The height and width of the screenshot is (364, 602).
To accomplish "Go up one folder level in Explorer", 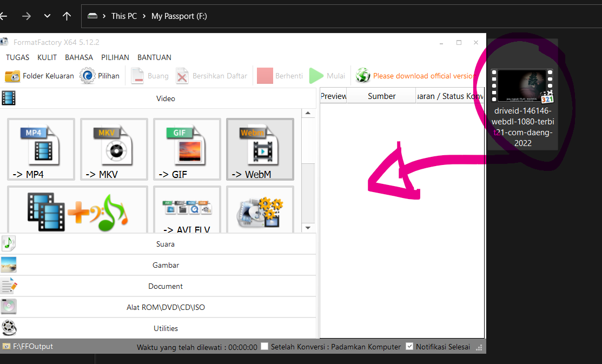I will 67,16.
